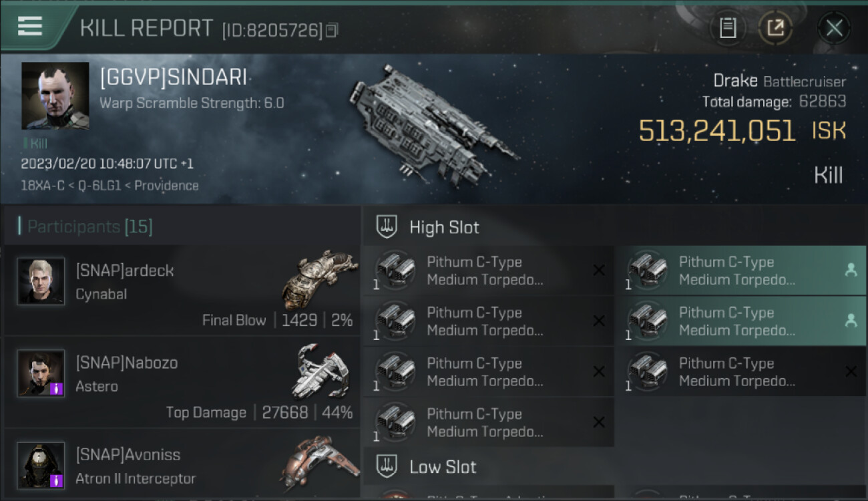Copy the kill report ID
868x501 pixels.
pos(332,30)
